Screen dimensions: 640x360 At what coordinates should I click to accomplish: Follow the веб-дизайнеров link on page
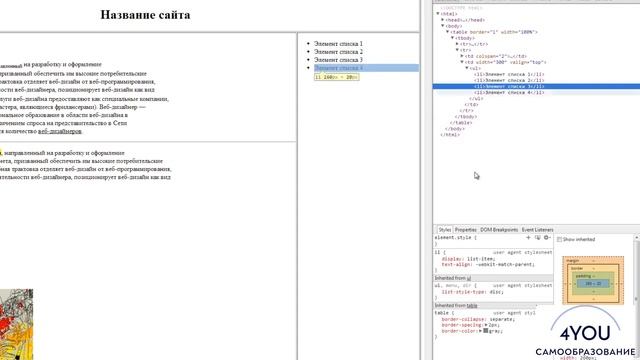60,131
